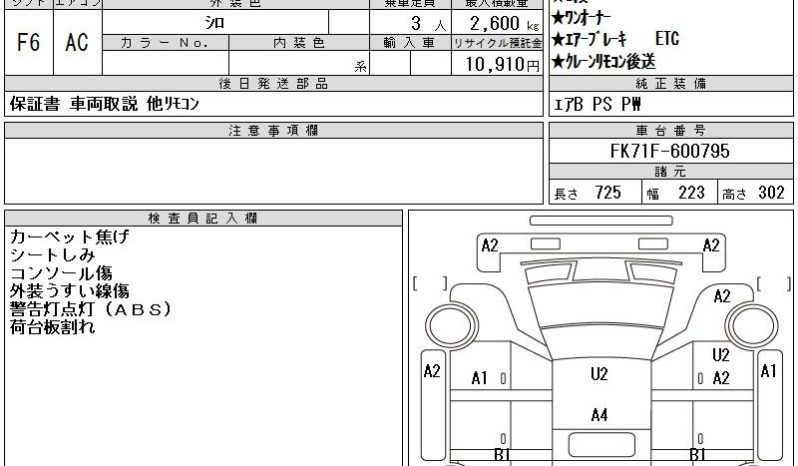This screenshot has width=798, height=466.
Task: Click the 'A2' mark on left side step
Action: click(x=432, y=371)
